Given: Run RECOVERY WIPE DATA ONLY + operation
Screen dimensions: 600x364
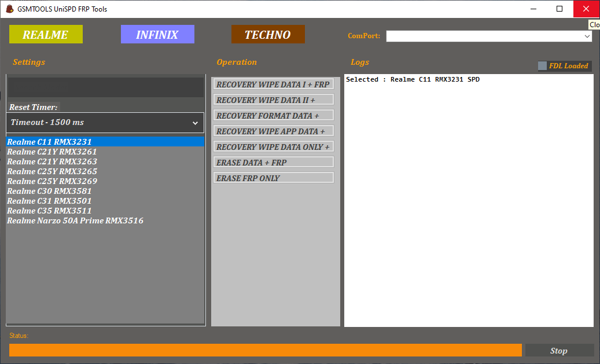Looking at the screenshot, I should [x=273, y=146].
